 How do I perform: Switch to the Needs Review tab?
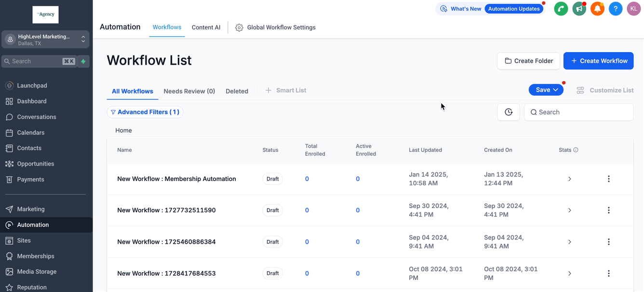[189, 91]
